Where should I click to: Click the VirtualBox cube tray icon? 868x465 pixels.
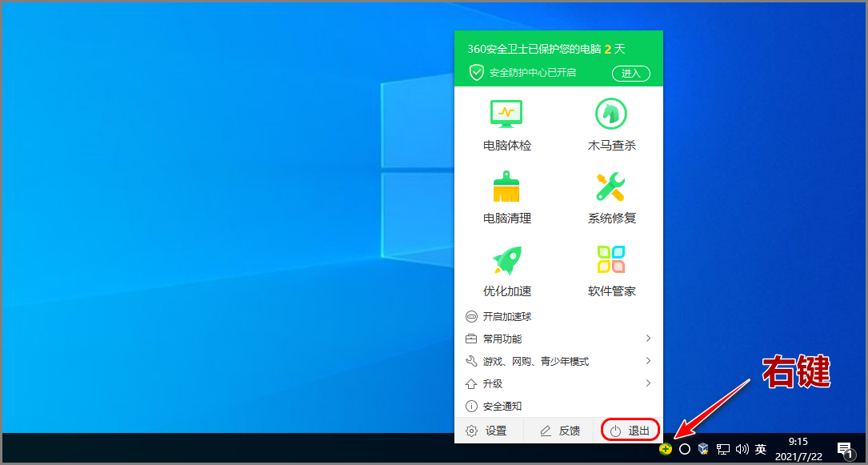[703, 448]
